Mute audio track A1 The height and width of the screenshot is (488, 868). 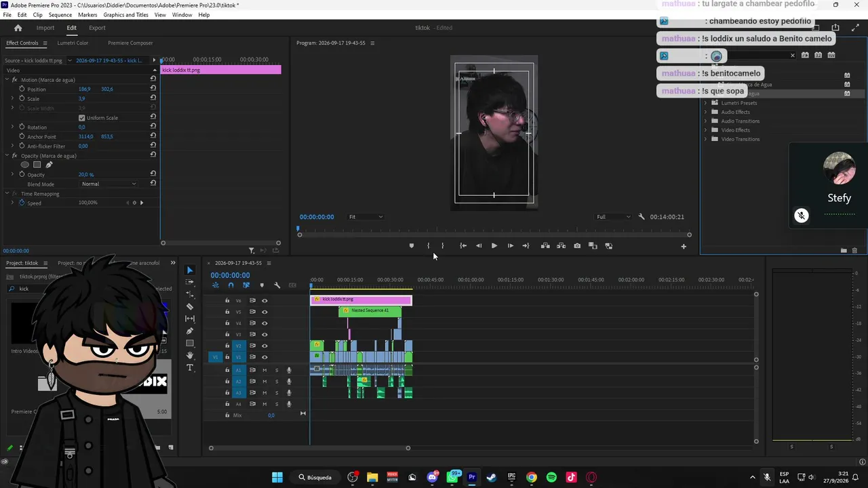point(264,370)
